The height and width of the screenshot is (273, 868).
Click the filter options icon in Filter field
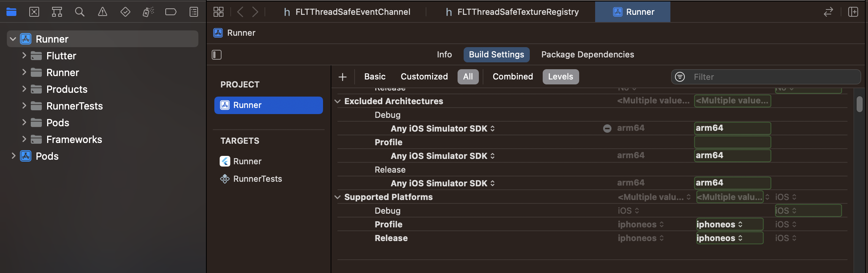click(680, 77)
